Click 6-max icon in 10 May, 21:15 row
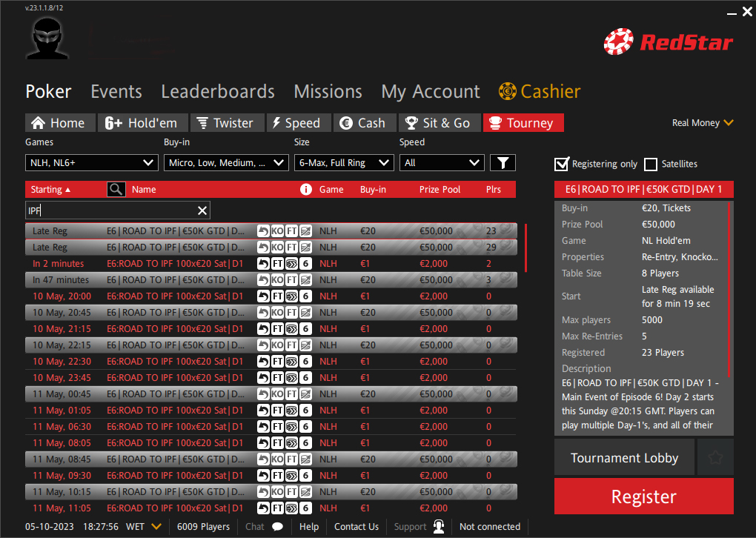756x538 pixels. [305, 329]
